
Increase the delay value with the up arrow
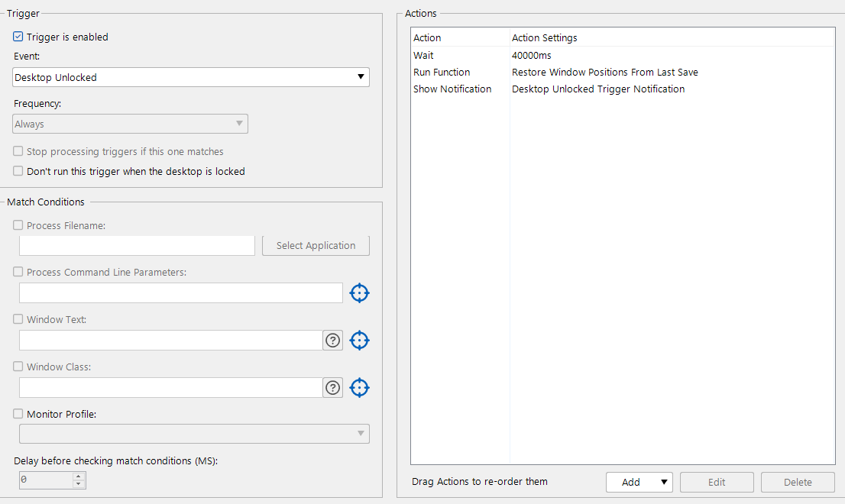click(79, 477)
